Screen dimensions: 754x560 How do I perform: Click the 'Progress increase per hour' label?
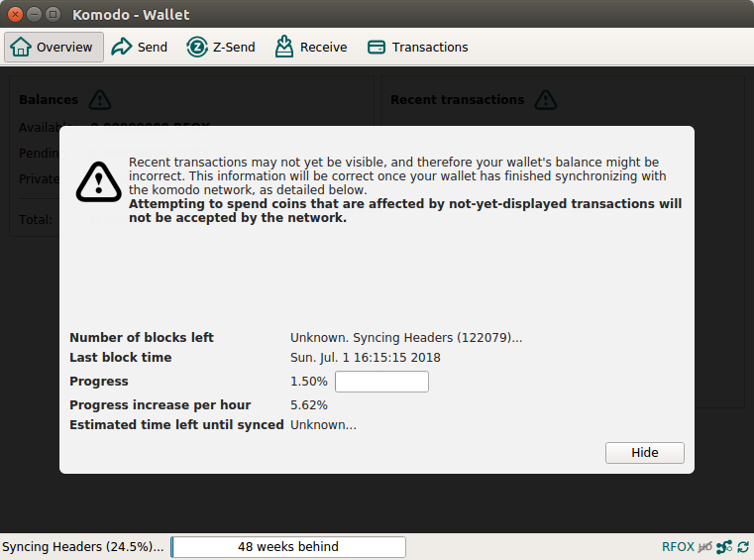click(x=161, y=405)
